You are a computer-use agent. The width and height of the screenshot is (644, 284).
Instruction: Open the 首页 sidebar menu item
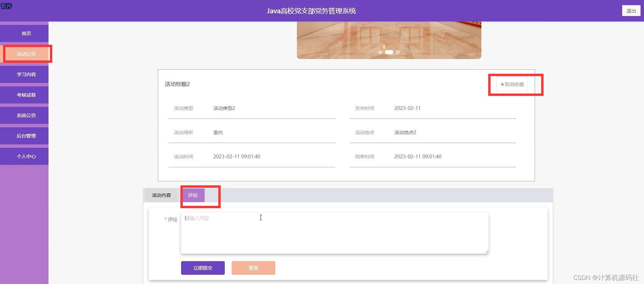[24, 33]
